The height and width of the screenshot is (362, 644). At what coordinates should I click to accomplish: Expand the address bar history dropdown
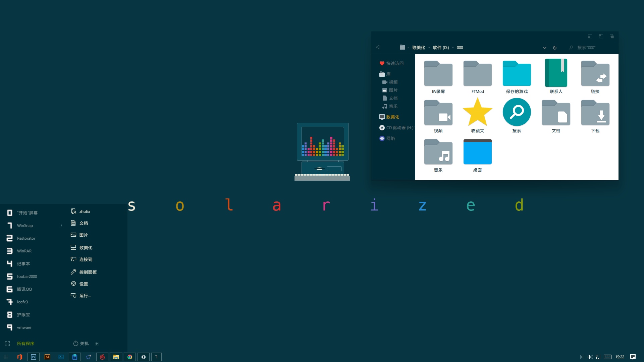(545, 48)
